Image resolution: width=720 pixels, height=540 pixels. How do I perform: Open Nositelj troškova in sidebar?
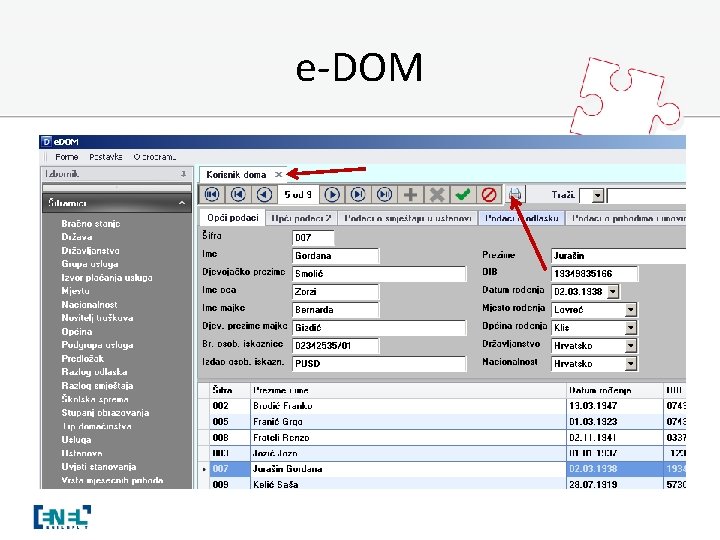point(97,318)
